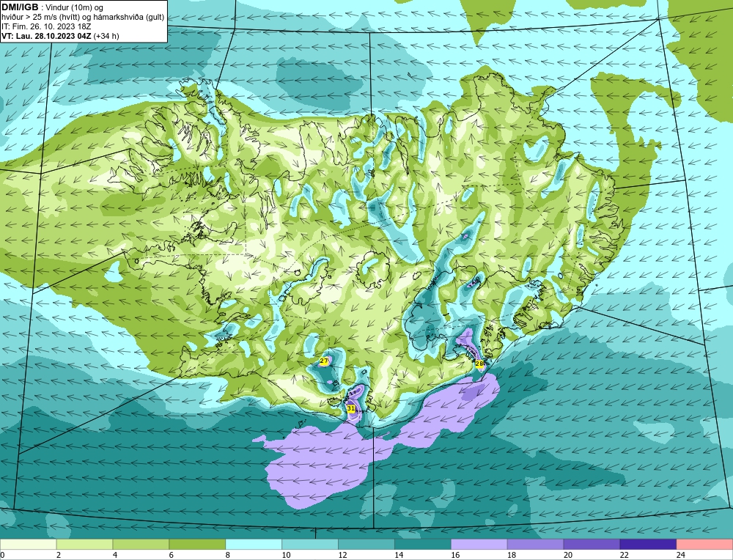Click the 0–2 m/s pale yellow legend swatch
Screen dimensions: 733x560
(x=29, y=544)
